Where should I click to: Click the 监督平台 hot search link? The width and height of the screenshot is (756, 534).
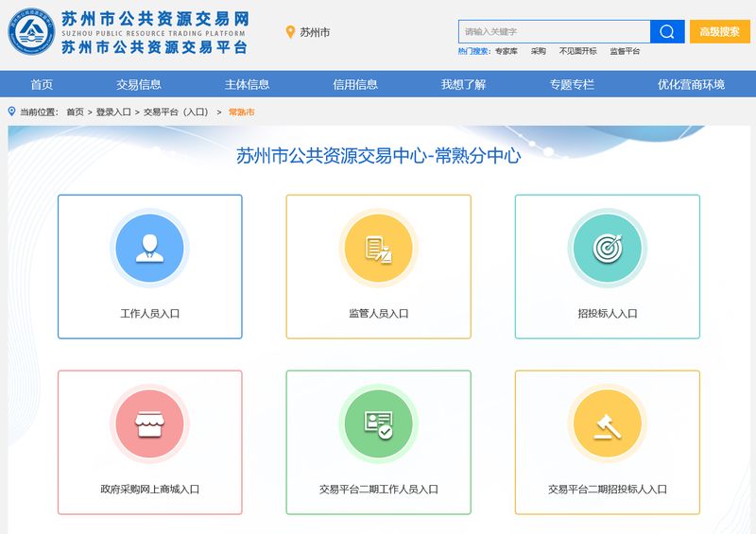(625, 51)
